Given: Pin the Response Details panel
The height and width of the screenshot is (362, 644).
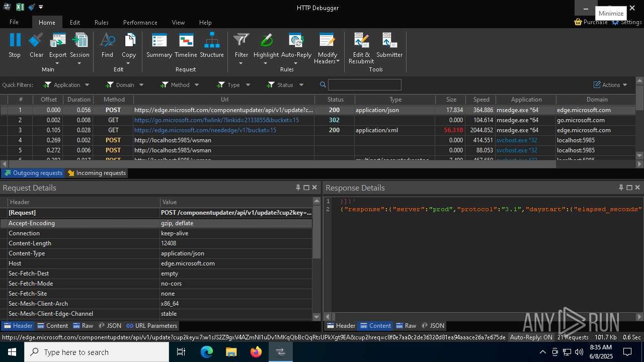Looking at the screenshot, I should click(x=621, y=188).
